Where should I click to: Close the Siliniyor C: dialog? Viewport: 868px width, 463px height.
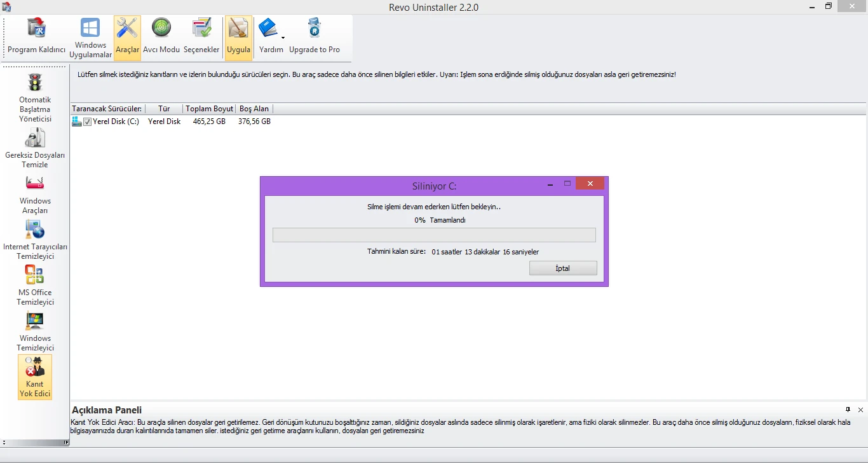coord(590,184)
